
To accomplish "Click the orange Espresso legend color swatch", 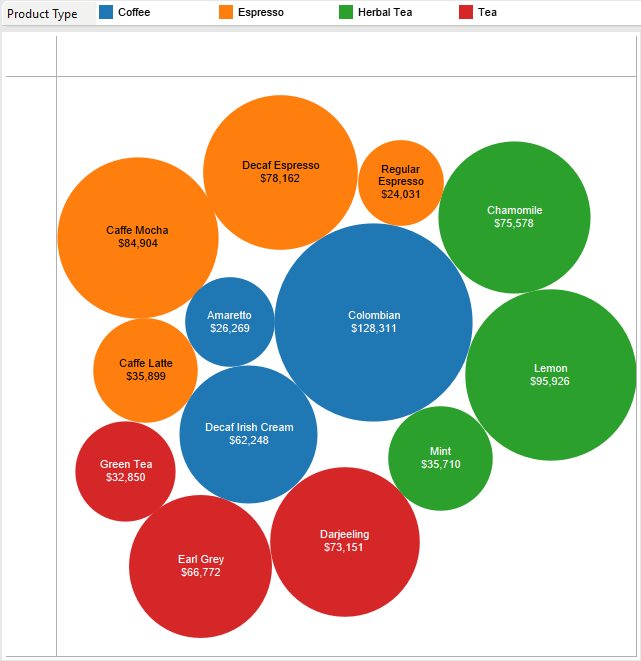I will (226, 13).
